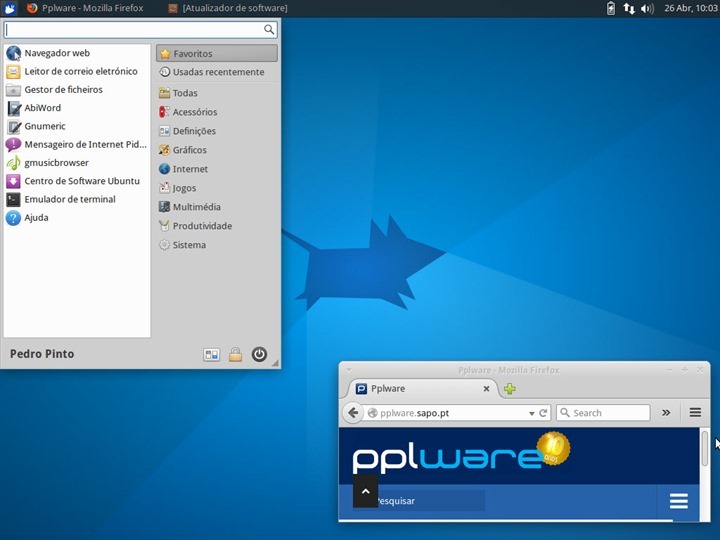The image size is (720, 540).
Task: Open Ajuda help entry
Action: pyautogui.click(x=77, y=218)
